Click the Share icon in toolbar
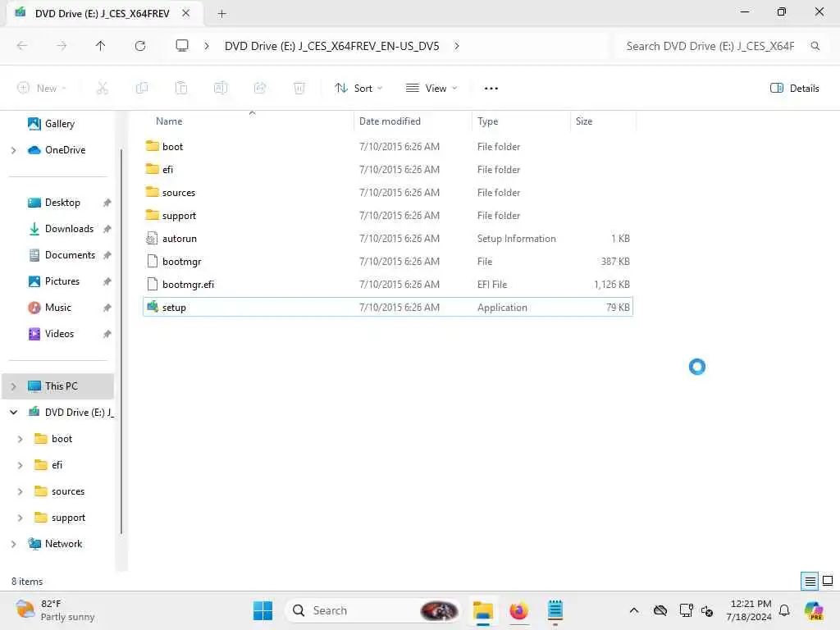 pos(260,88)
